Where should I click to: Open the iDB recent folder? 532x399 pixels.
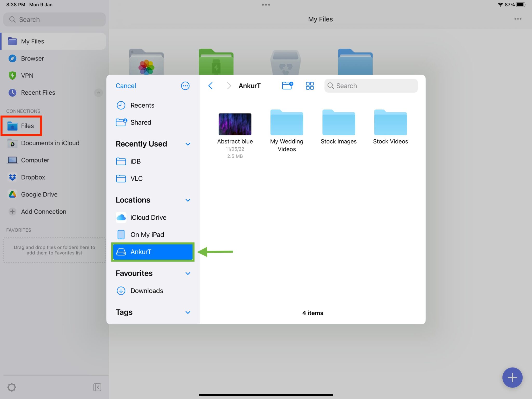(153, 161)
